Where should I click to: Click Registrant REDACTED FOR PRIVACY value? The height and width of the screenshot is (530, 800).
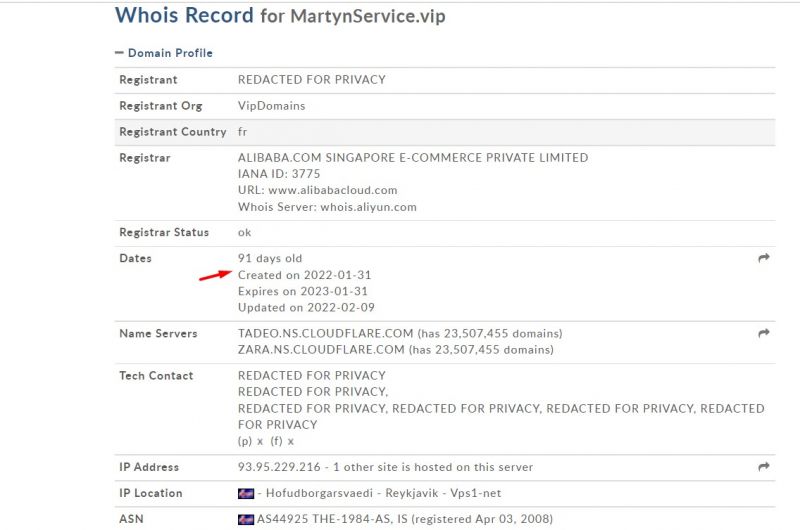click(x=312, y=80)
